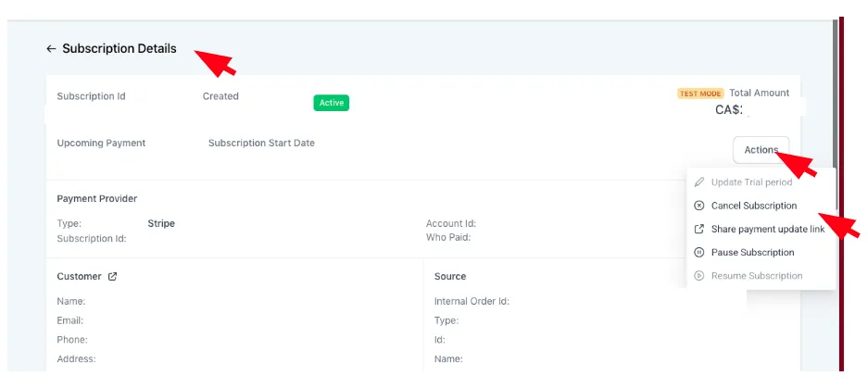Click the green Active status badge
This screenshot has height=388, width=868.
point(331,103)
